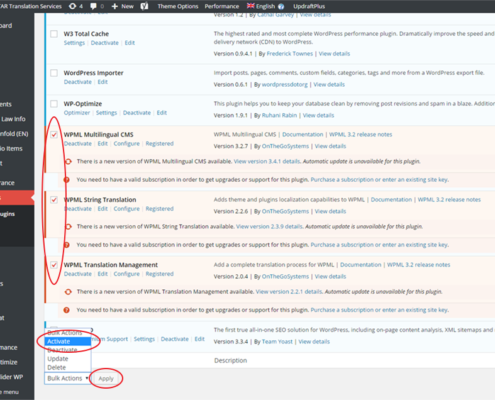495x400 pixels.
Task: Edit the W3 Total Cache plugin
Action: (x=130, y=43)
